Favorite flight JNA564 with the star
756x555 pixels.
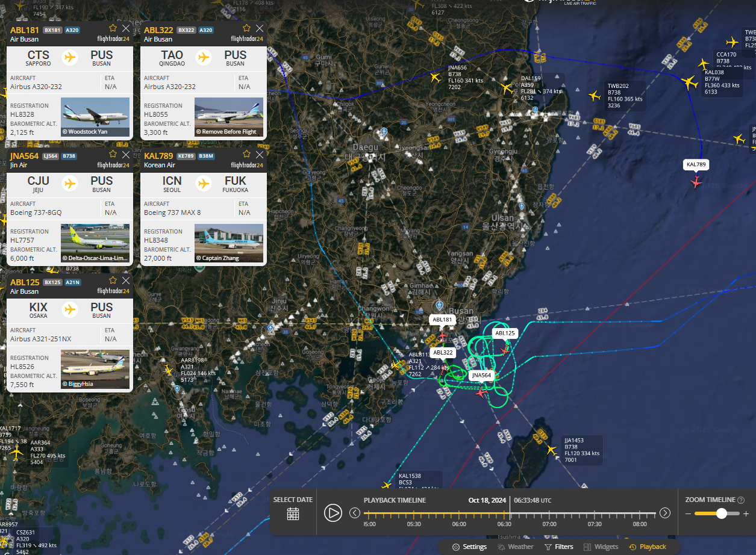(x=113, y=154)
